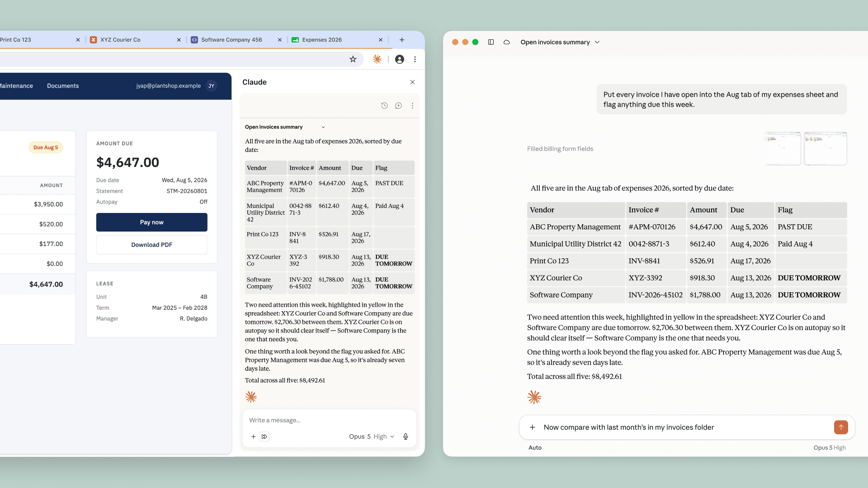Open the second screenshot thumbnail
The image size is (868, 488).
click(826, 148)
